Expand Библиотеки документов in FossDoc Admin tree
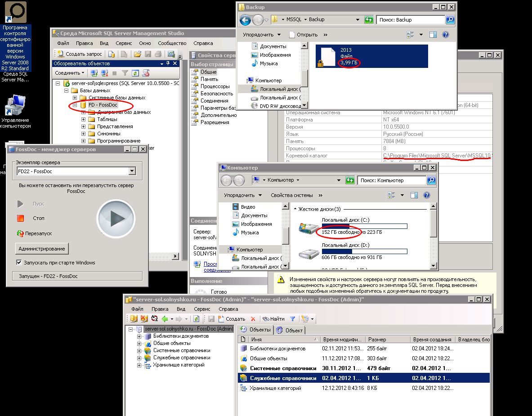 tap(139, 336)
